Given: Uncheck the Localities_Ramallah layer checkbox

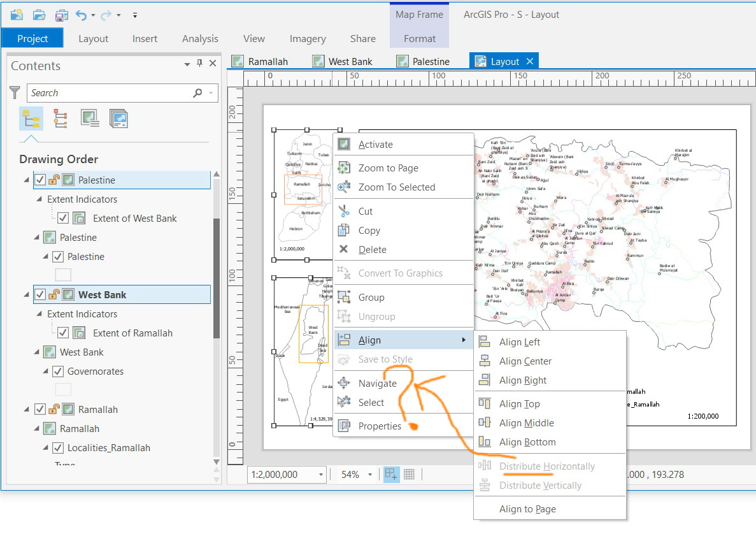Looking at the screenshot, I should pos(58,448).
